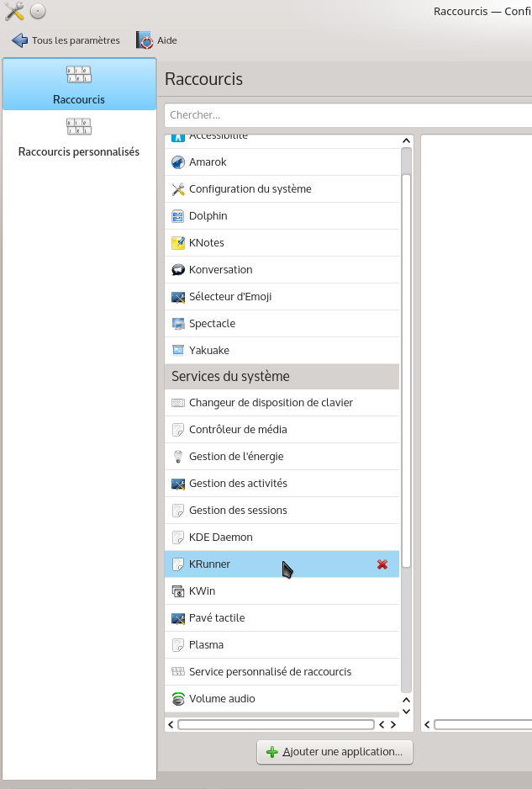This screenshot has width=532, height=789.
Task: Select Changeur de disposition de clavier
Action: tap(282, 403)
